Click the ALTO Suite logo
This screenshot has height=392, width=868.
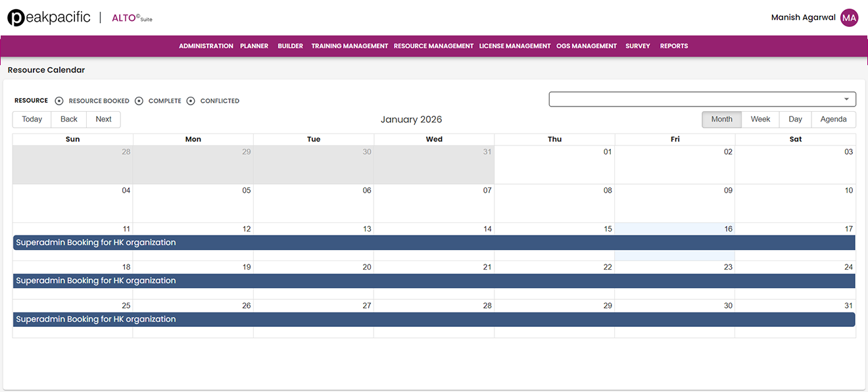(132, 18)
